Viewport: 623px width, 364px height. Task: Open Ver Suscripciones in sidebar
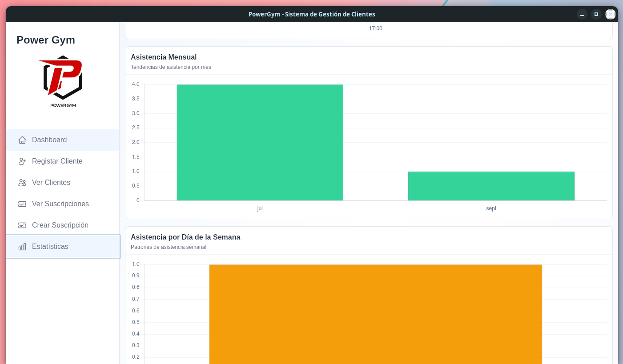[x=63, y=204]
